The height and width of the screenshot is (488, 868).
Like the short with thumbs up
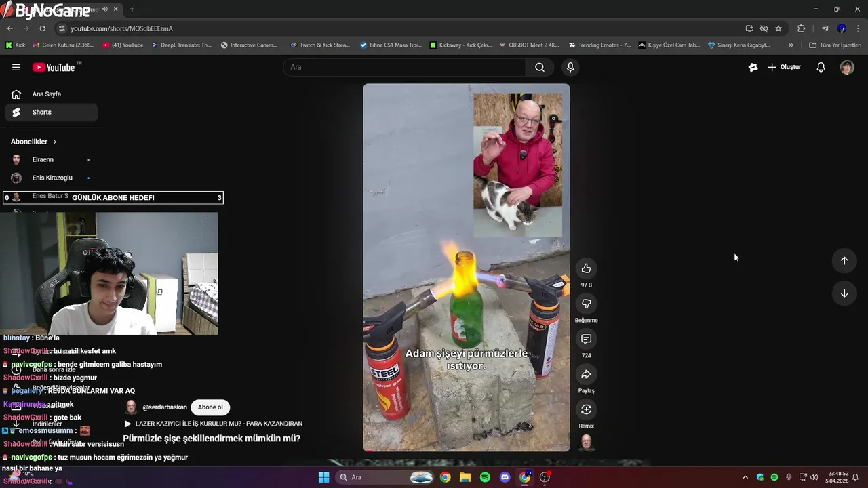point(587,268)
